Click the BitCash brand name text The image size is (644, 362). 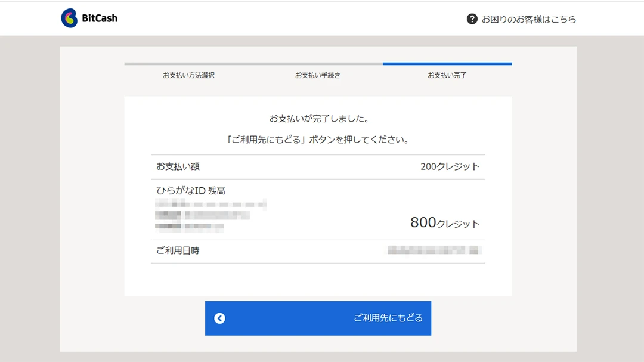tap(100, 18)
